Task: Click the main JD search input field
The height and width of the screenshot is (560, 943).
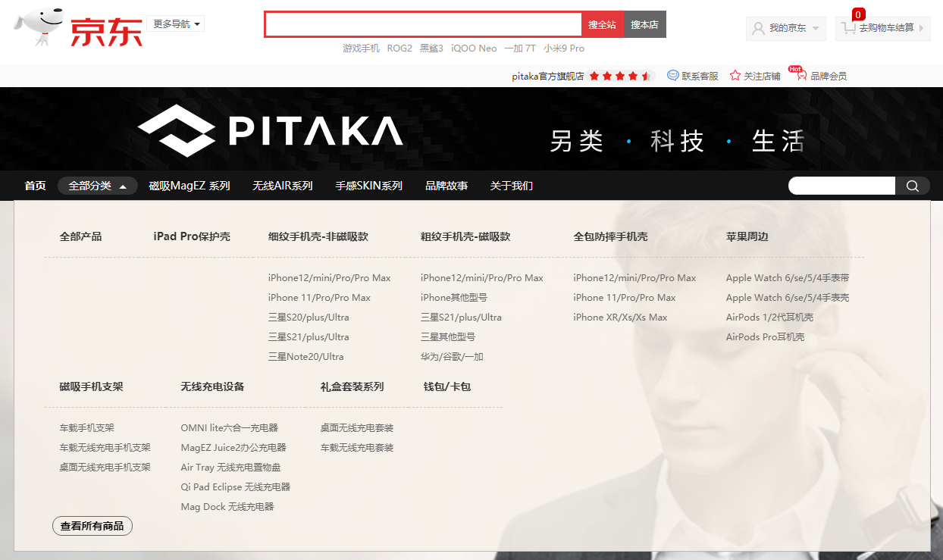Action: [423, 24]
